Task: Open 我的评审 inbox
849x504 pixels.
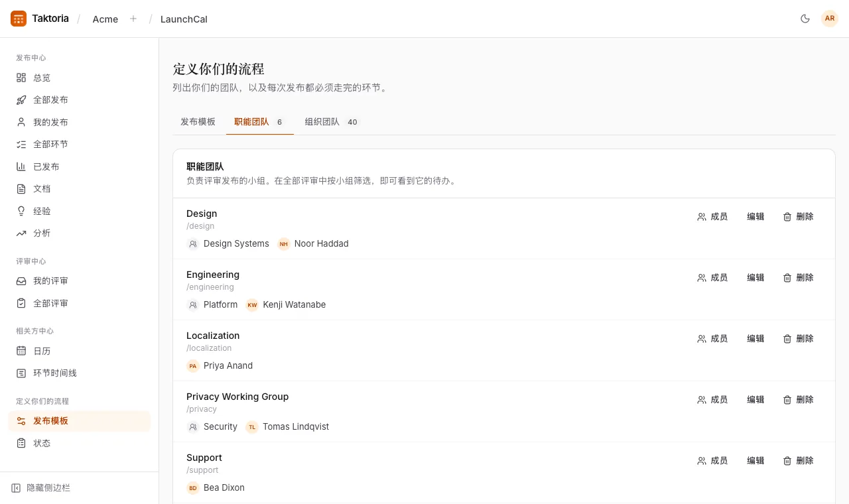Action: click(80, 281)
